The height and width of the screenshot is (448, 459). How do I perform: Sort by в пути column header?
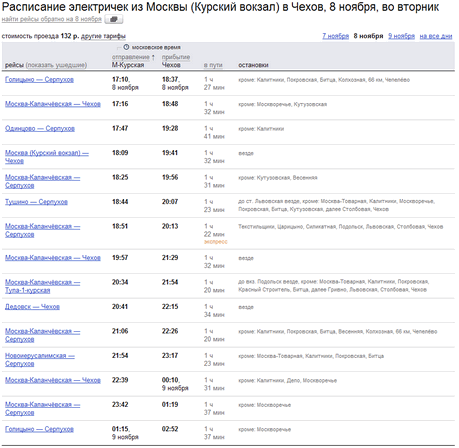[213, 65]
